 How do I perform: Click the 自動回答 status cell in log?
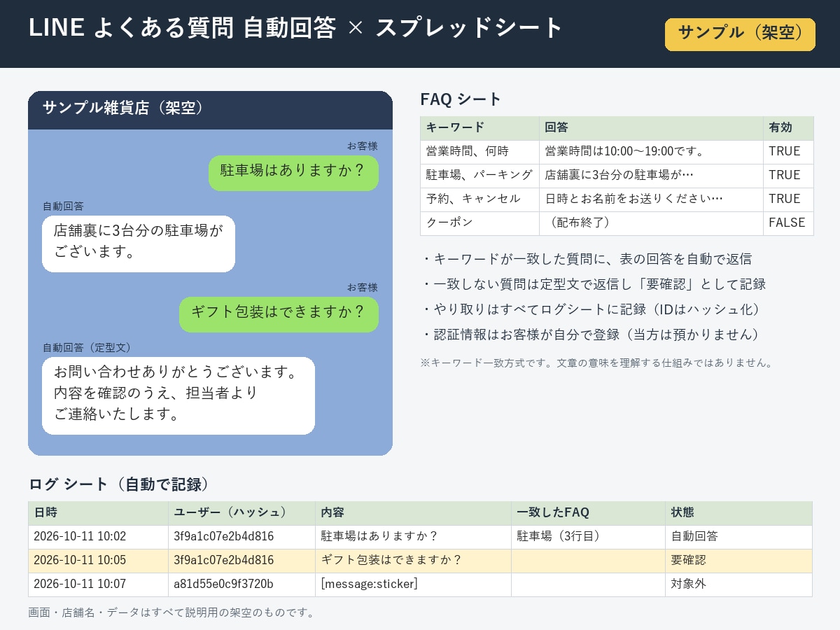coord(738,537)
